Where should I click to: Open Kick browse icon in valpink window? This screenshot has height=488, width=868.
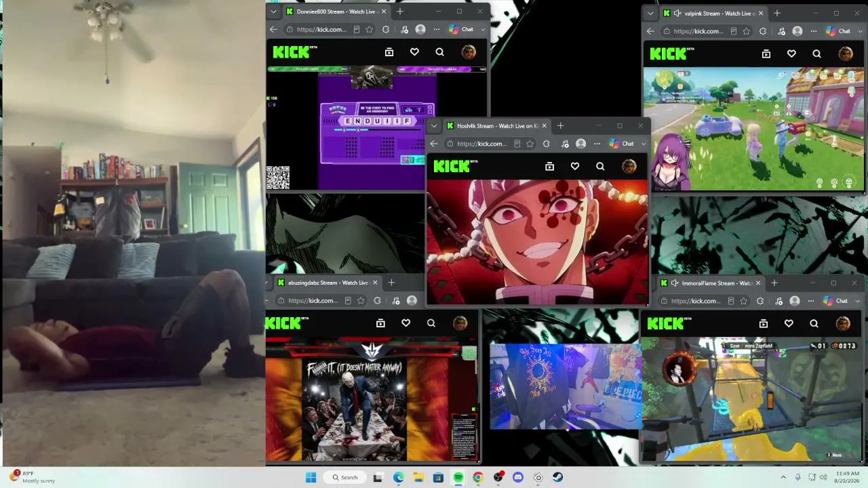point(766,54)
